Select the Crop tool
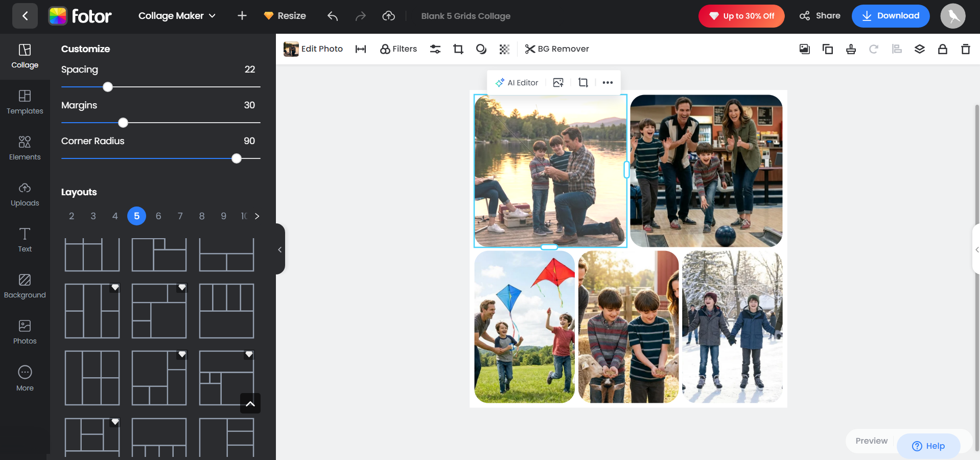The image size is (980, 460). pyautogui.click(x=457, y=49)
